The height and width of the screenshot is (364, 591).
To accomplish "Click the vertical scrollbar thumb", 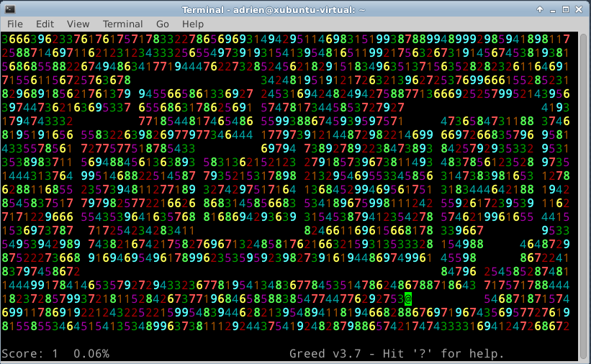I will 584,194.
